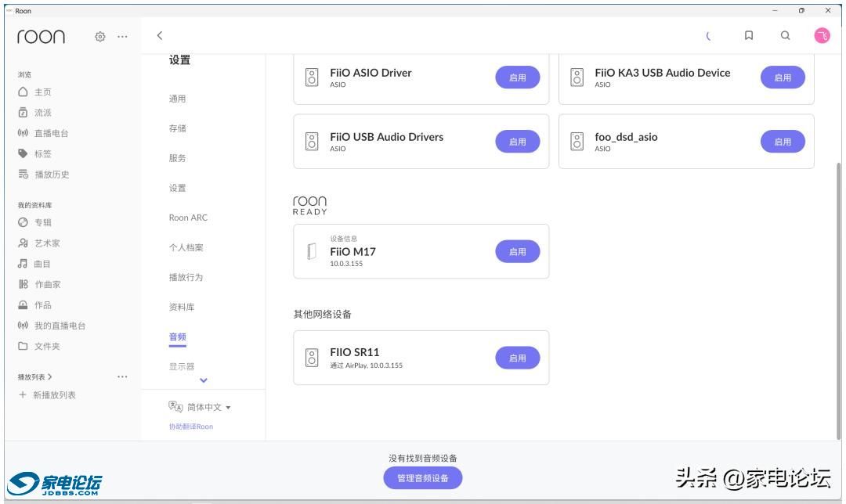
Task: Click the radio icon beside 我的直播电台
Action: (x=23, y=325)
